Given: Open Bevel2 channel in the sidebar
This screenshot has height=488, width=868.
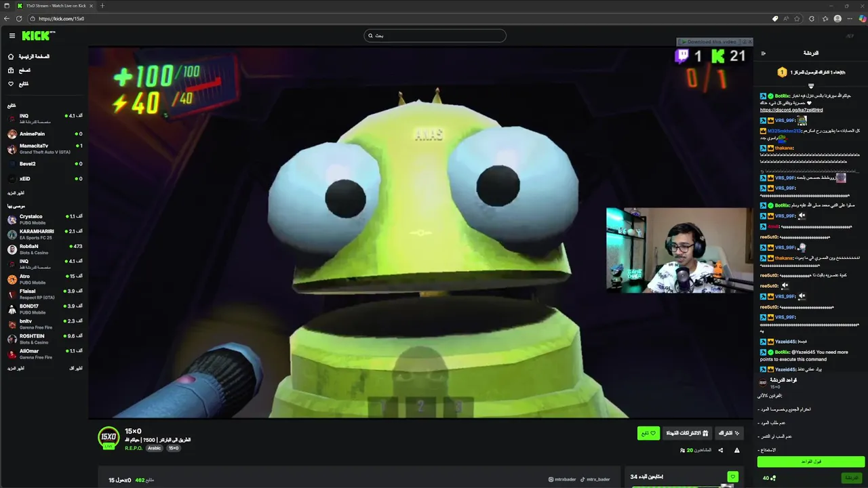Looking at the screenshot, I should pyautogui.click(x=45, y=163).
